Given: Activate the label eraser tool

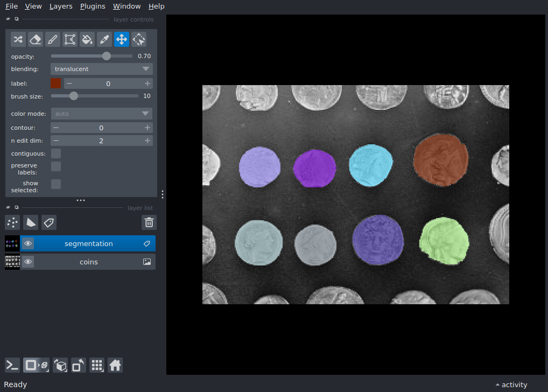Looking at the screenshot, I should tap(35, 39).
